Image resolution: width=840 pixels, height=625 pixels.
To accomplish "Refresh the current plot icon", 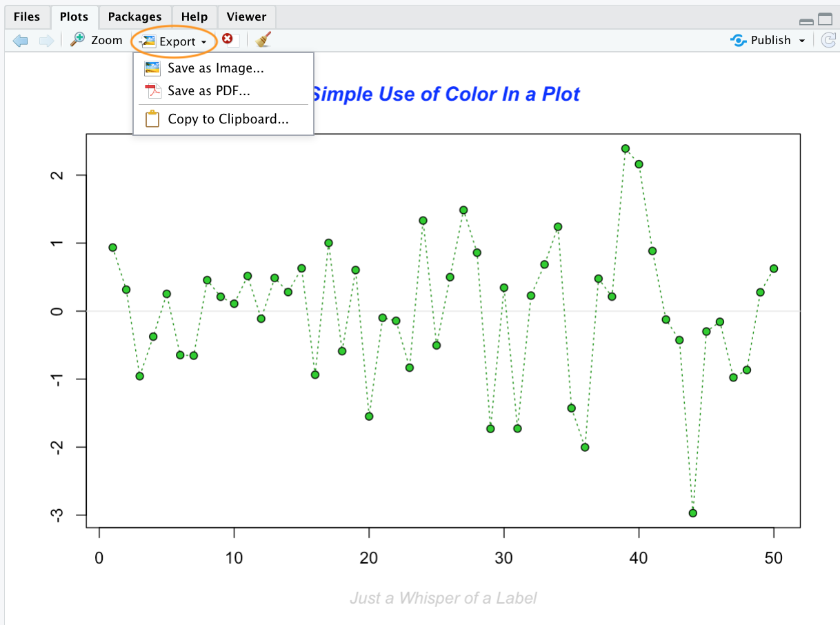I will pos(828,41).
